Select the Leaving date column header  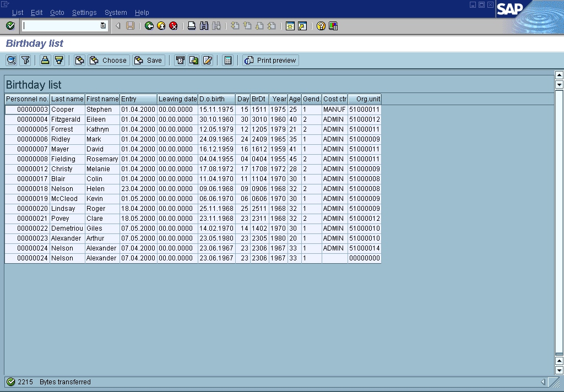[177, 99]
